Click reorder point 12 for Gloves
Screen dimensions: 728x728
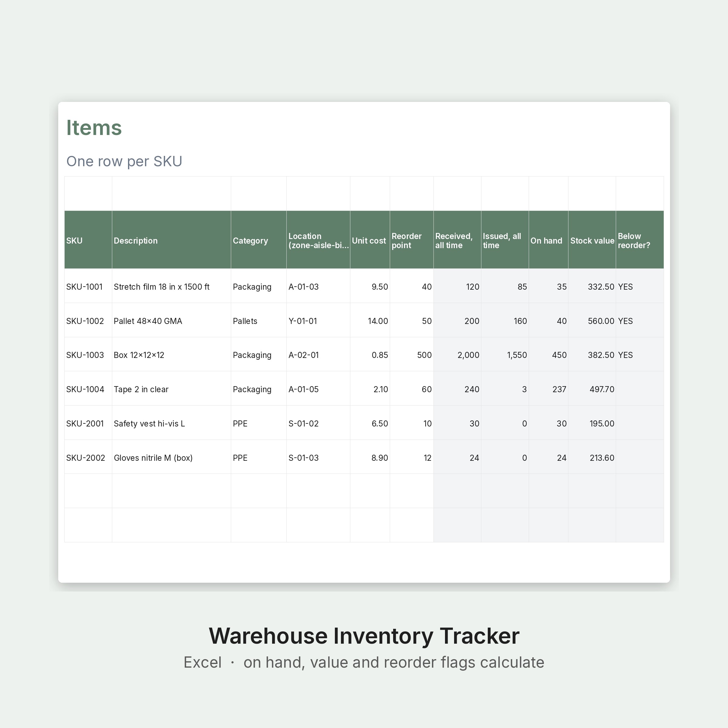click(x=412, y=457)
